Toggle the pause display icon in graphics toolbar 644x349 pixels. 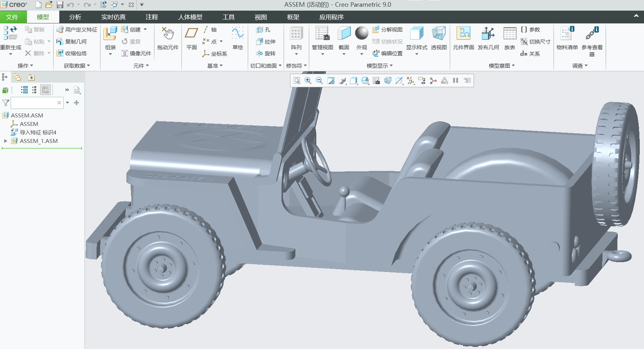[x=455, y=81]
